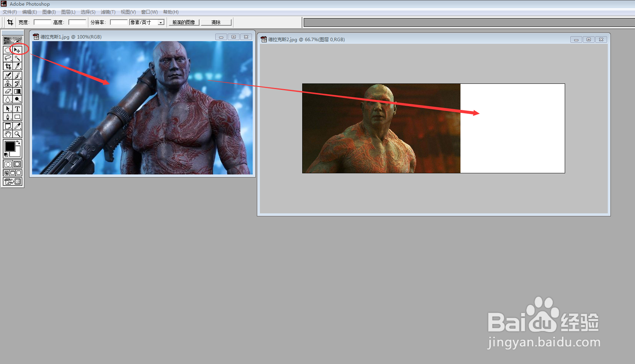Select the History Brush tool
This screenshot has width=635, height=364.
pyautogui.click(x=17, y=83)
